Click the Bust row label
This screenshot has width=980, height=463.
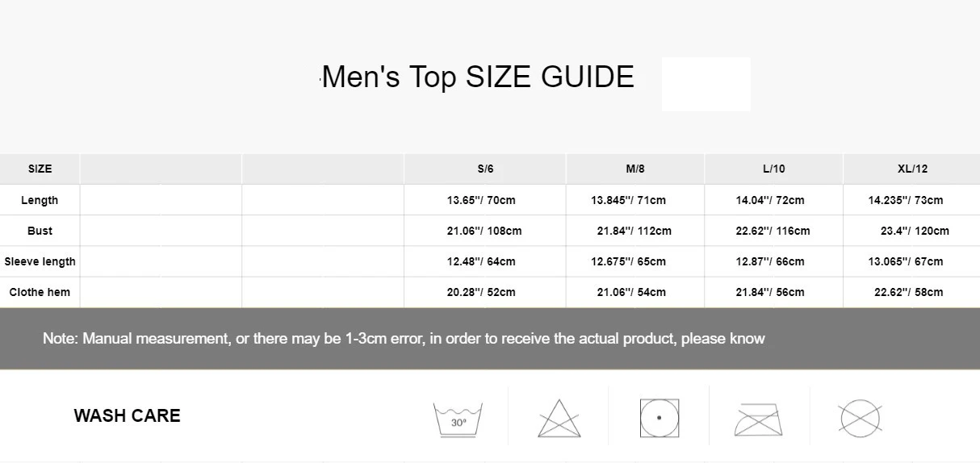40,231
